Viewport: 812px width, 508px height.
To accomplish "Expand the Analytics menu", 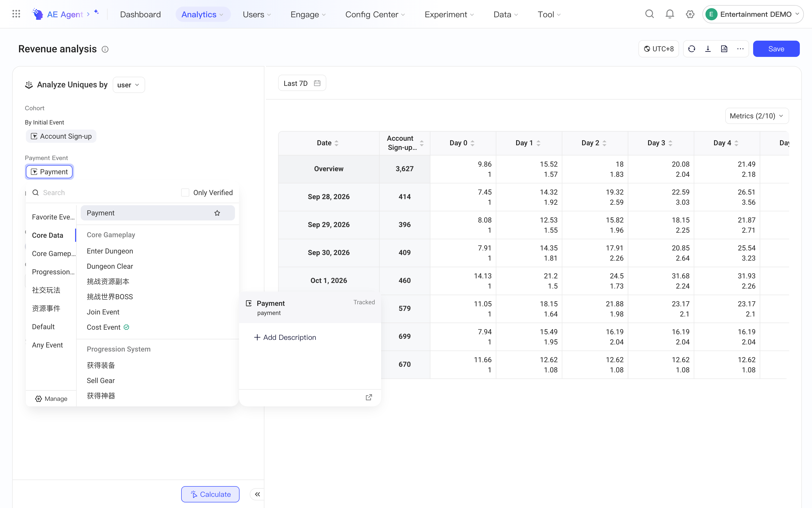I will coord(203,14).
